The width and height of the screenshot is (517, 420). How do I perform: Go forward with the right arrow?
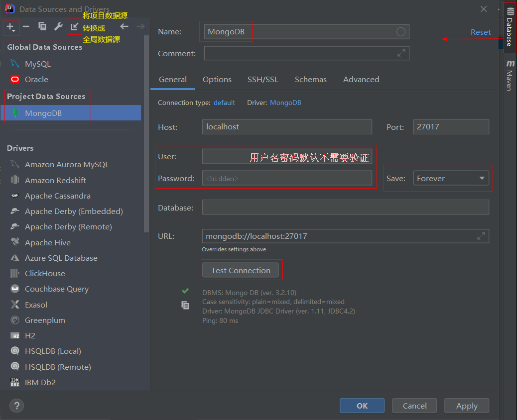click(x=140, y=26)
